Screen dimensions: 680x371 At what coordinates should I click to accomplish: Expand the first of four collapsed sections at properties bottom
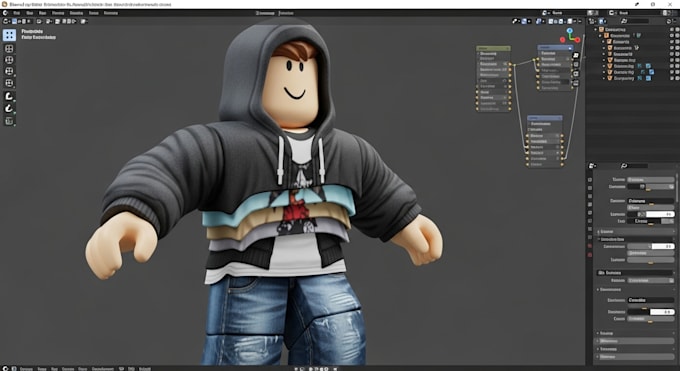[x=636, y=333]
